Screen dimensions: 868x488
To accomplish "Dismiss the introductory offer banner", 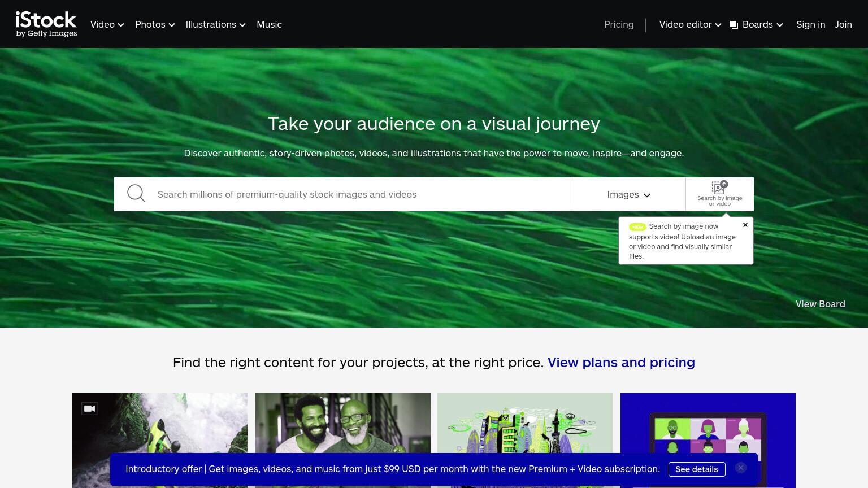I will [741, 468].
